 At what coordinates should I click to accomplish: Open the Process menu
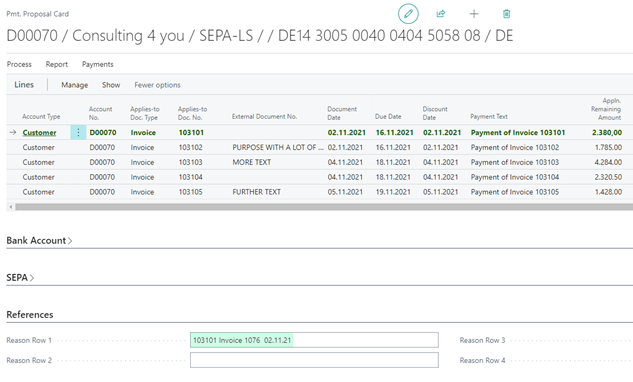19,64
